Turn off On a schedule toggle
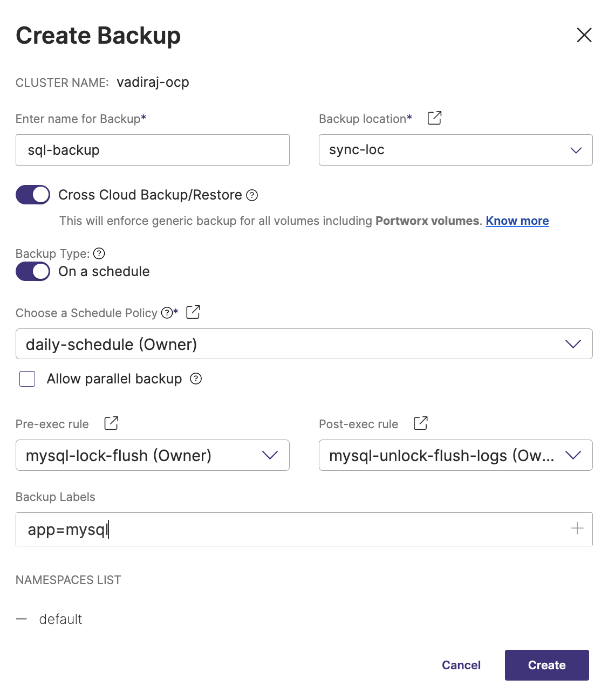This screenshot has width=615, height=700. pos(33,271)
